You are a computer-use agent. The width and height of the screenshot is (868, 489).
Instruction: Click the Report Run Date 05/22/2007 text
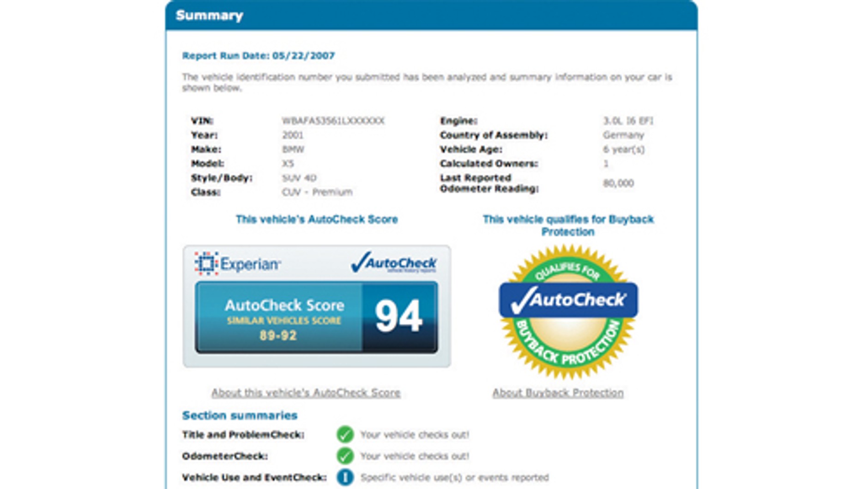(x=259, y=56)
